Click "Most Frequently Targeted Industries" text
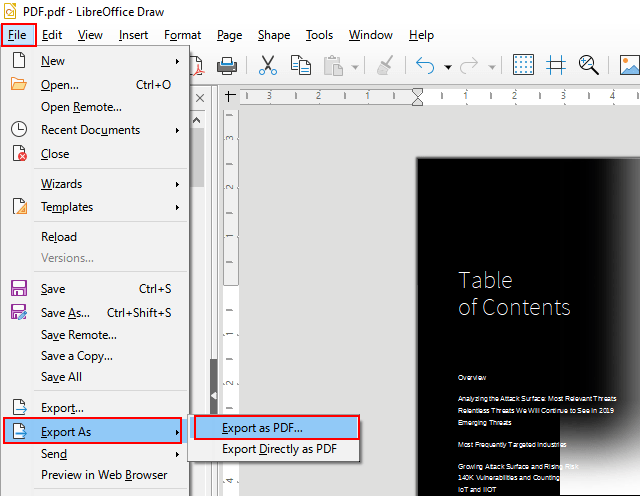The width and height of the screenshot is (640, 496). click(512, 444)
